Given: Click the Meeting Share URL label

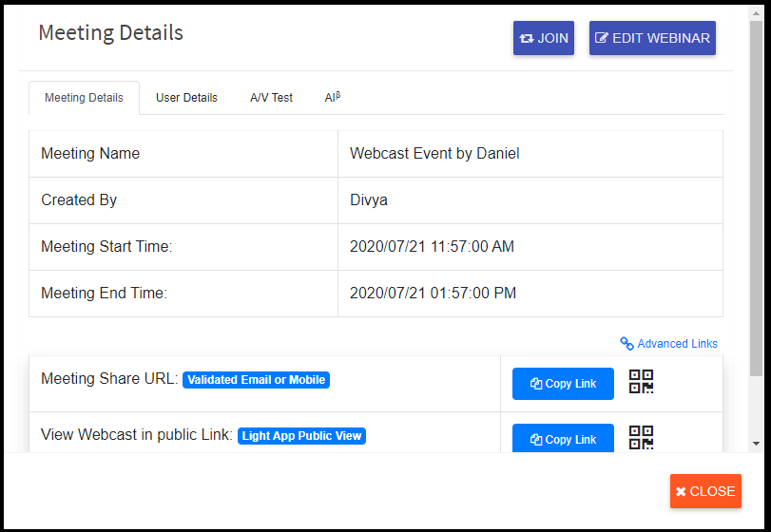Looking at the screenshot, I should coord(109,379).
